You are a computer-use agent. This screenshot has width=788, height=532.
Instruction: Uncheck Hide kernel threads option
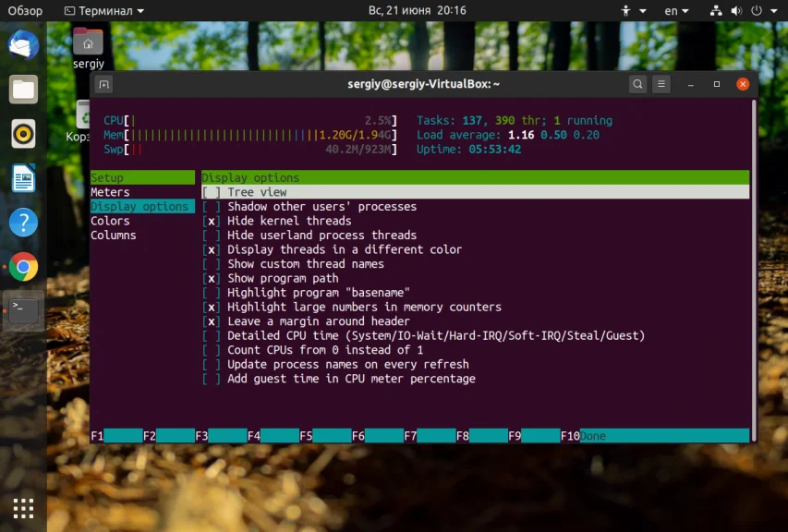pyautogui.click(x=211, y=221)
